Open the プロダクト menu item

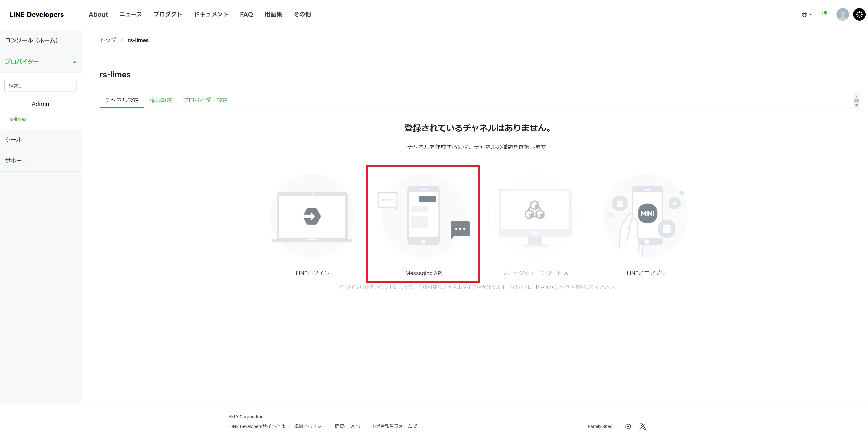(168, 15)
